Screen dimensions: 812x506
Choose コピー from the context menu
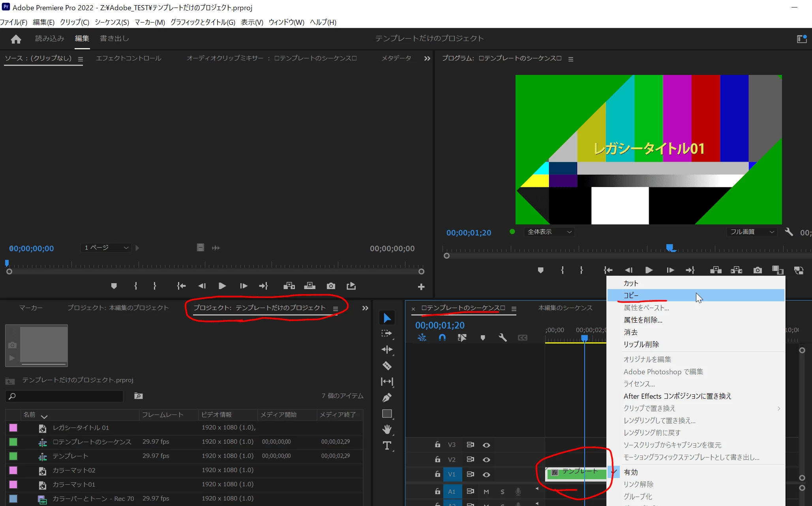[x=631, y=295]
